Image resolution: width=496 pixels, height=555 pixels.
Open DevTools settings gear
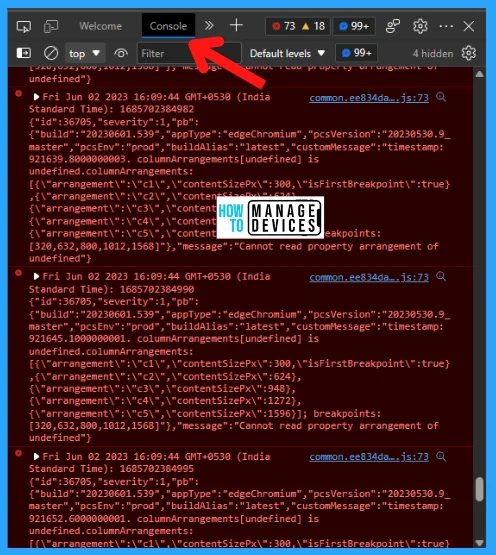pos(420,26)
